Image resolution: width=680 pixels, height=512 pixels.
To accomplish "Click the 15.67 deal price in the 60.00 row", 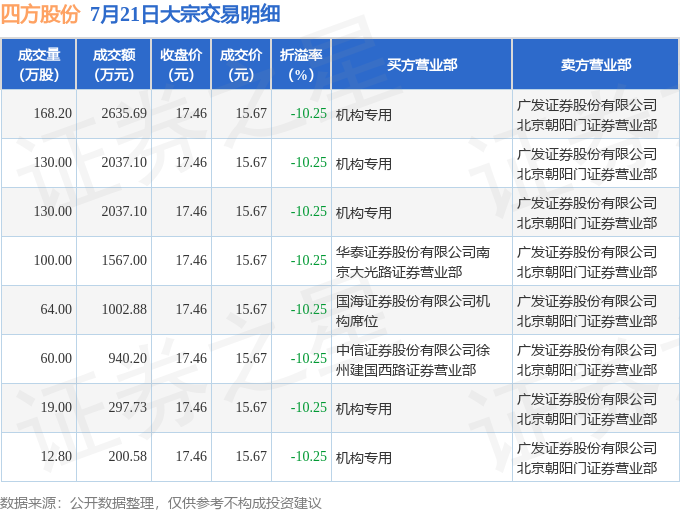I will [x=251, y=359].
